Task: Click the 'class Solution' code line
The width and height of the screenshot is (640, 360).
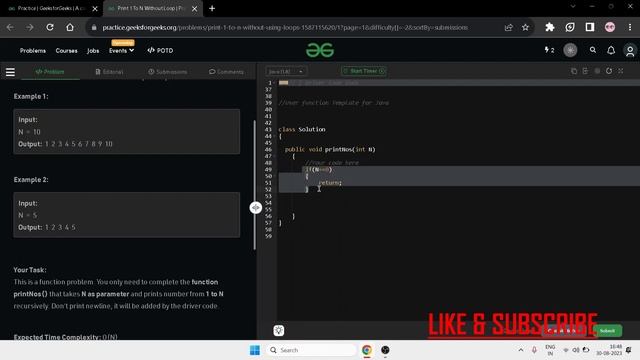Action: pyautogui.click(x=302, y=129)
